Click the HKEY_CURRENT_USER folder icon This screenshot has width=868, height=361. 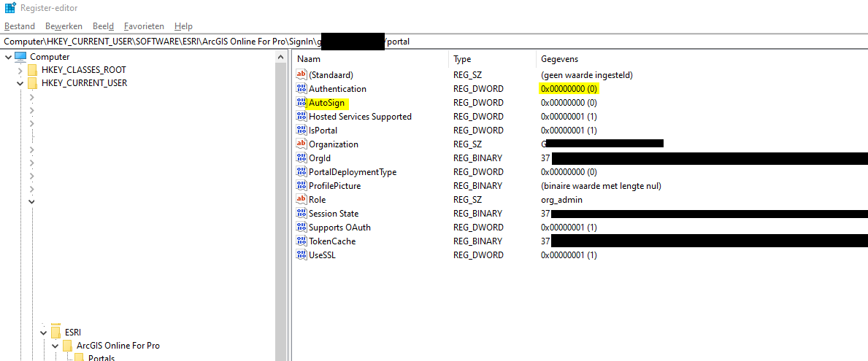(x=32, y=83)
